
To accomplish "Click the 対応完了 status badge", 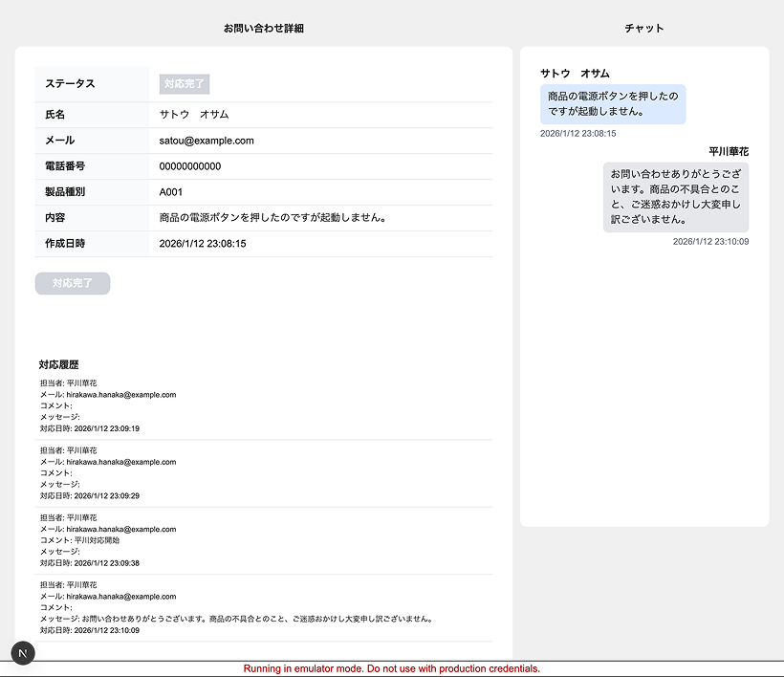I will tap(185, 84).
